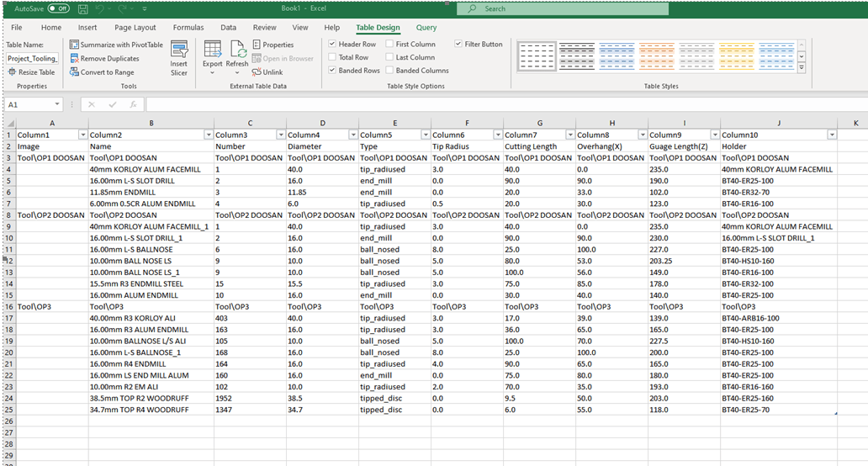Viewport: 868px width, 466px height.
Task: Open the Help tab
Action: click(x=332, y=28)
